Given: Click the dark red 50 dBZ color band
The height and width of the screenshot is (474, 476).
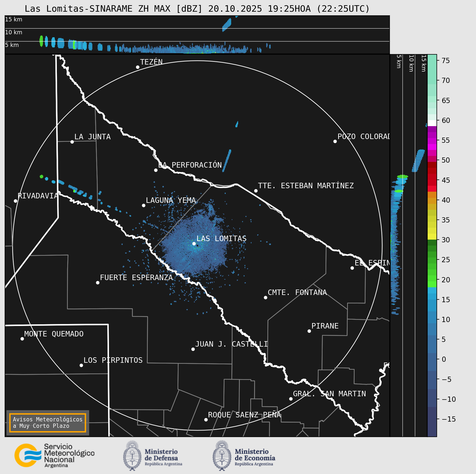Looking at the screenshot, I should coord(432,165).
